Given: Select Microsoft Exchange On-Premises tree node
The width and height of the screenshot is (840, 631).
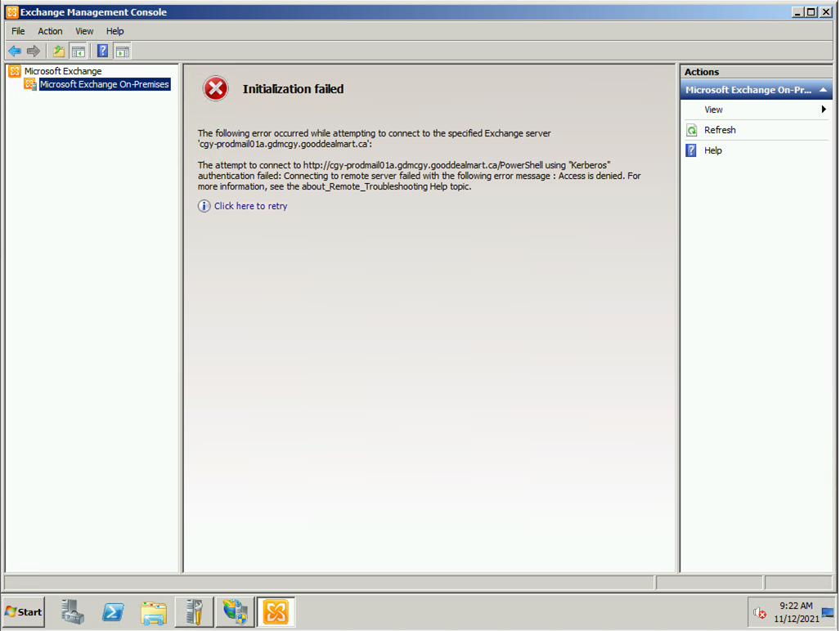Looking at the screenshot, I should click(x=105, y=84).
